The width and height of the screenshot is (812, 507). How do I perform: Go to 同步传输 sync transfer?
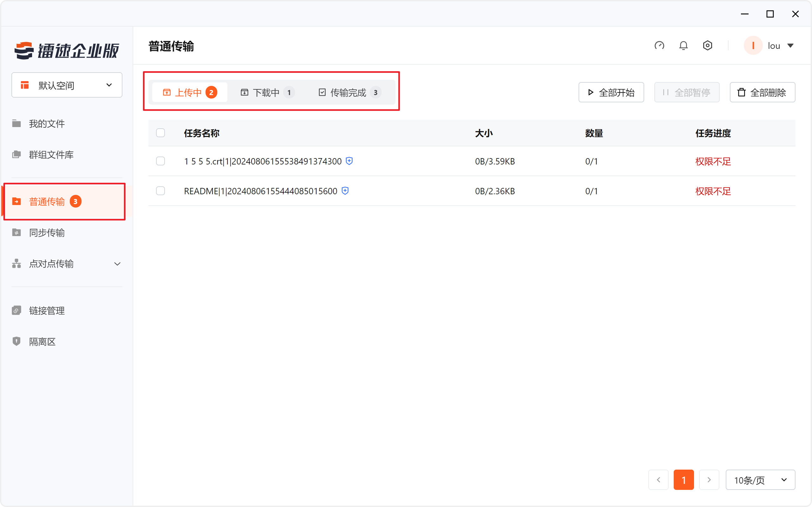pyautogui.click(x=47, y=233)
